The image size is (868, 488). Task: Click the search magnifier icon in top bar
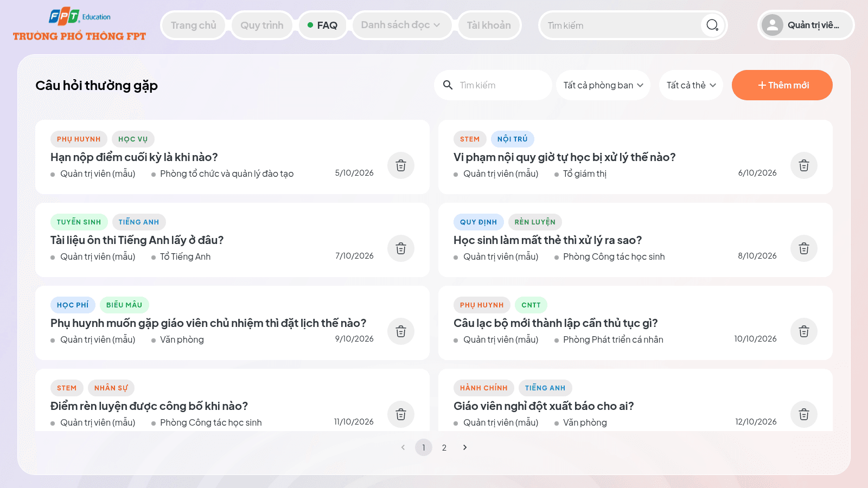tap(712, 25)
